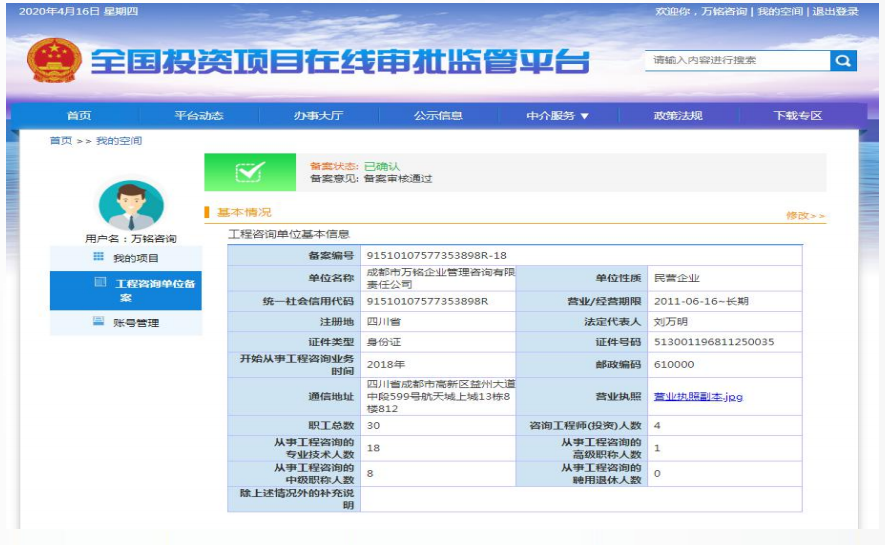Go to 办事大厅 in navigation bar
Image resolution: width=885 pixels, height=545 pixels.
[318, 116]
